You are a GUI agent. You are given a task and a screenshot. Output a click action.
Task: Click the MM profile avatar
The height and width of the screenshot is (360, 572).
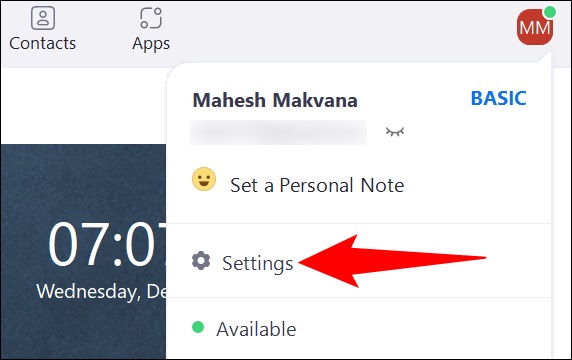(x=535, y=27)
